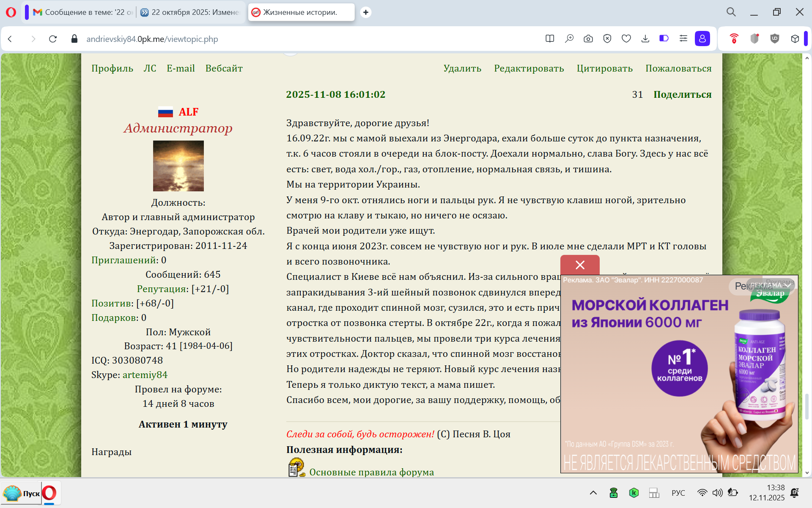Click the purple account profile icon

702,39
